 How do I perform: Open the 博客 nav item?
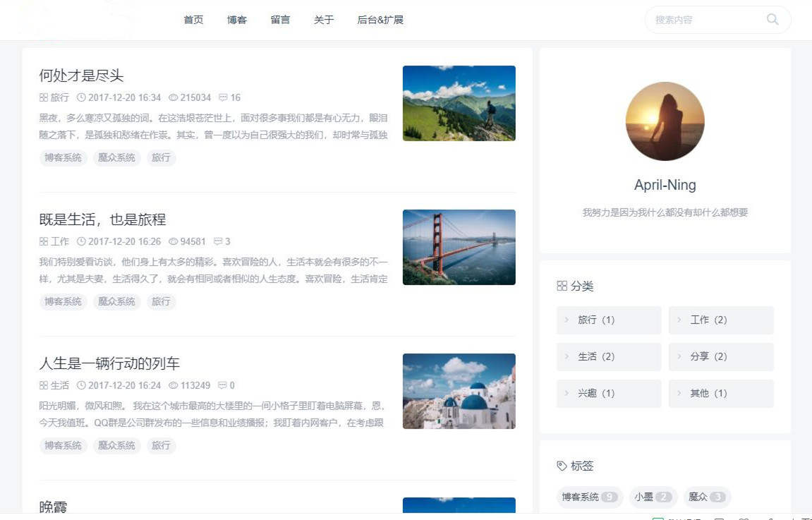tap(237, 20)
